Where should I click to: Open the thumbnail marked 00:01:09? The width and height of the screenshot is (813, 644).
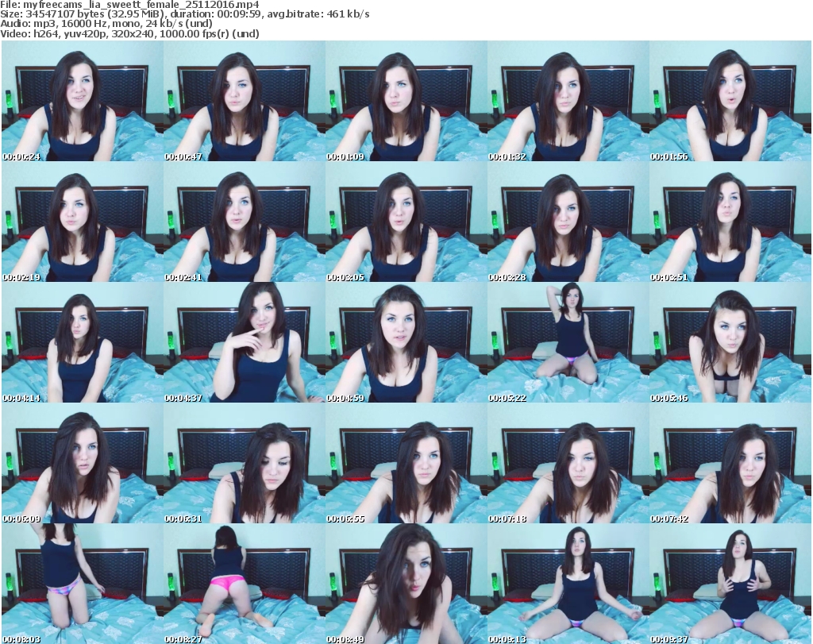click(406, 102)
